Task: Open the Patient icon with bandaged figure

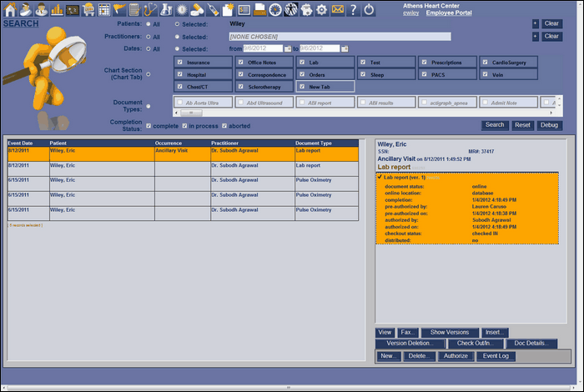Action: (26, 9)
